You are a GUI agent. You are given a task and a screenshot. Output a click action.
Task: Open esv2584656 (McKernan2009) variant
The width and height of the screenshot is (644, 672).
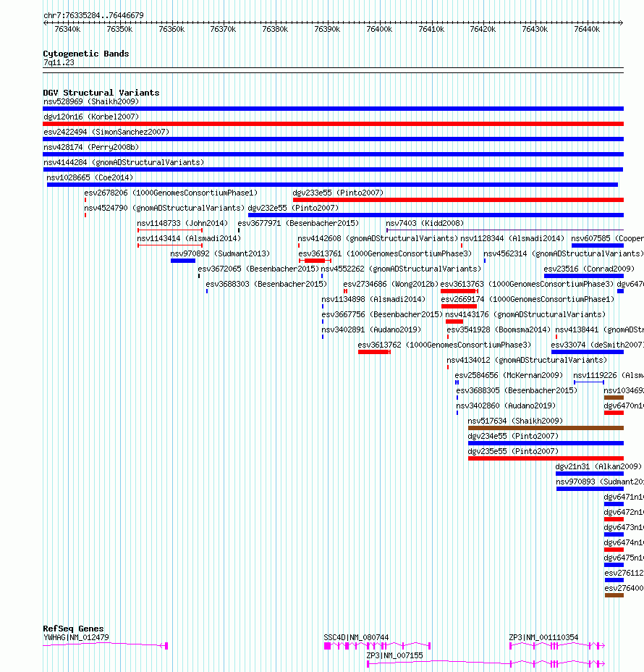coord(509,375)
